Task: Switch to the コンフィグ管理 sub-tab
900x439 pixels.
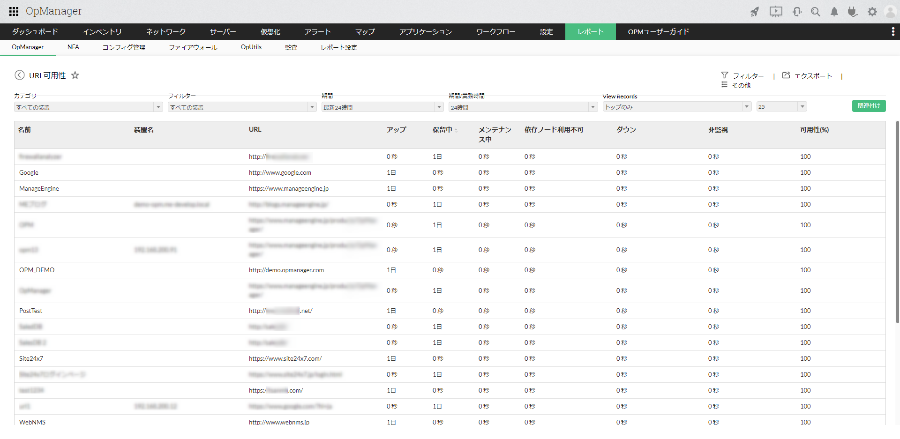Action: (x=123, y=48)
